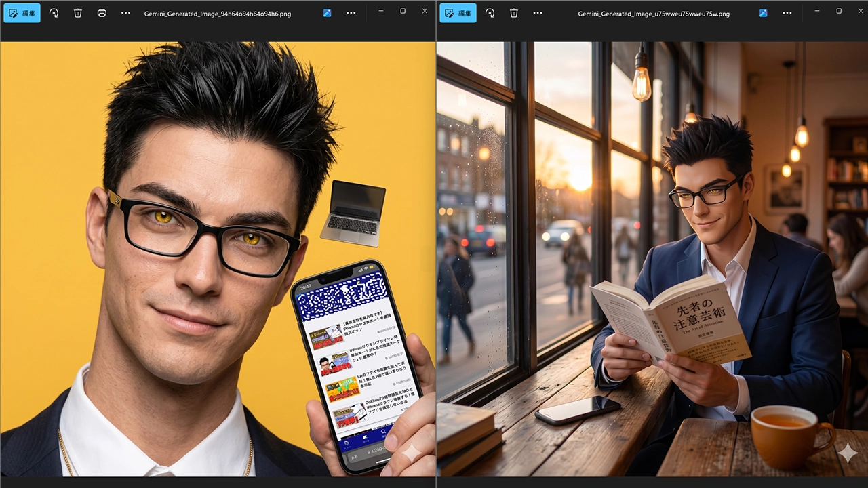Open the more menu beside the print icon
The width and height of the screenshot is (868, 488).
(x=125, y=13)
